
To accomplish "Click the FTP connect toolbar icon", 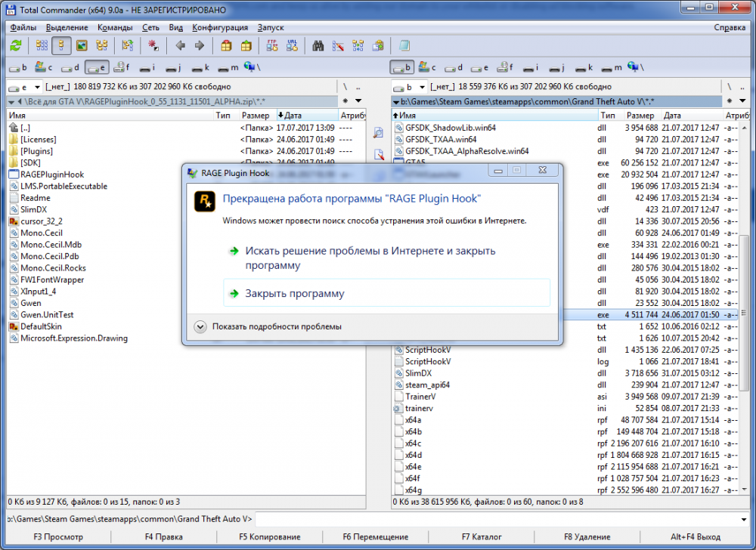I will click(271, 45).
